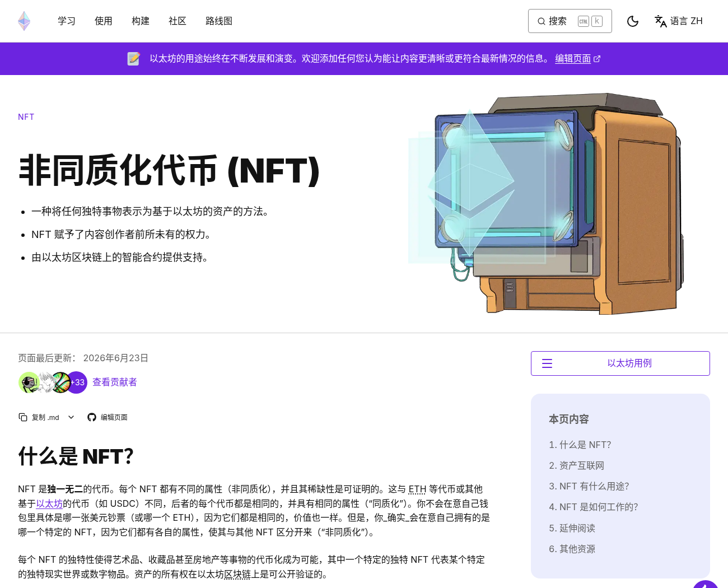This screenshot has width=728, height=588.
Task: Click the +33 contributors badge
Action: coord(77,382)
